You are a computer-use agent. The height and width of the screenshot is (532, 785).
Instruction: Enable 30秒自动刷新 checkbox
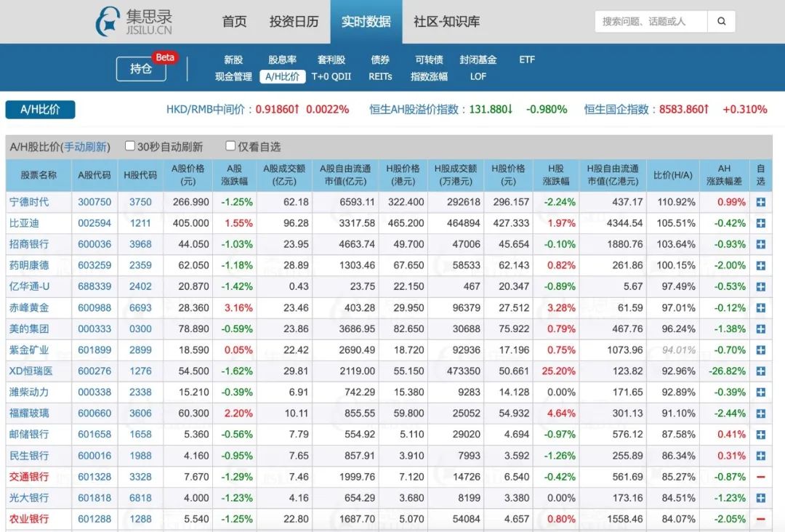pos(129,145)
